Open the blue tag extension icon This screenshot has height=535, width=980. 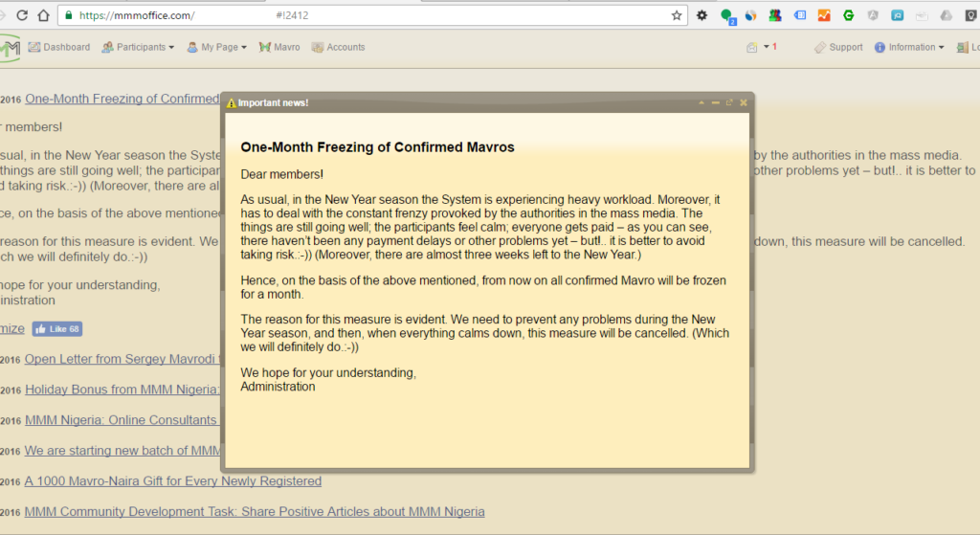click(x=800, y=15)
